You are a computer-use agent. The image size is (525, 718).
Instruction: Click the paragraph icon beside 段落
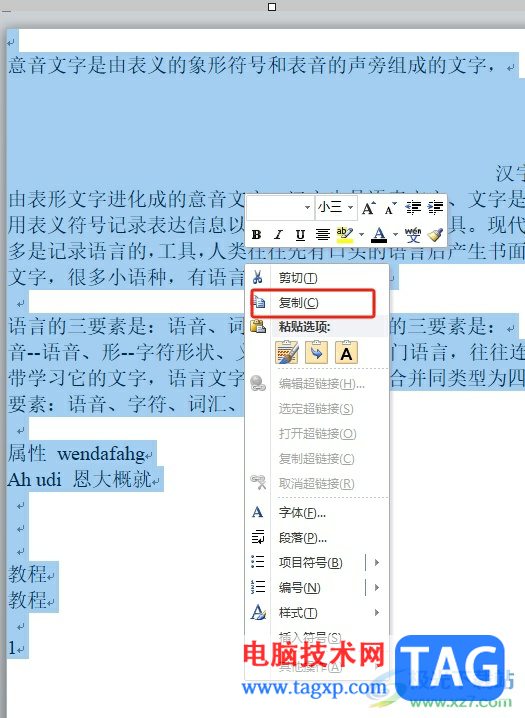point(258,537)
